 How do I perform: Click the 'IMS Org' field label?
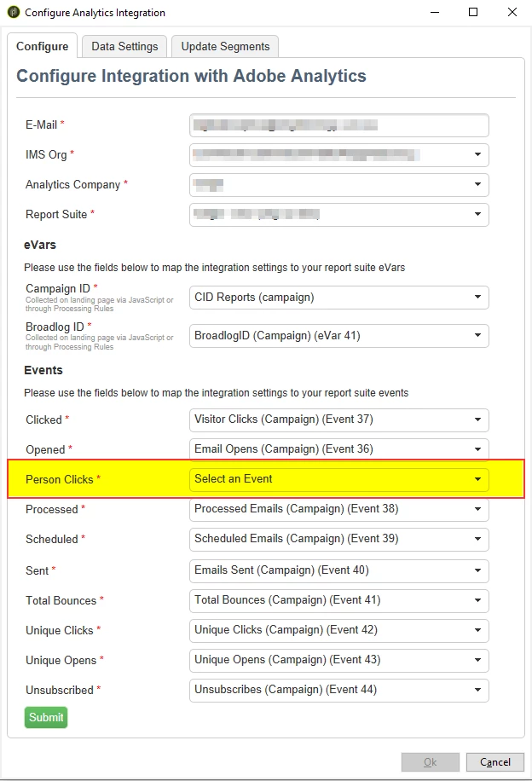[46, 154]
